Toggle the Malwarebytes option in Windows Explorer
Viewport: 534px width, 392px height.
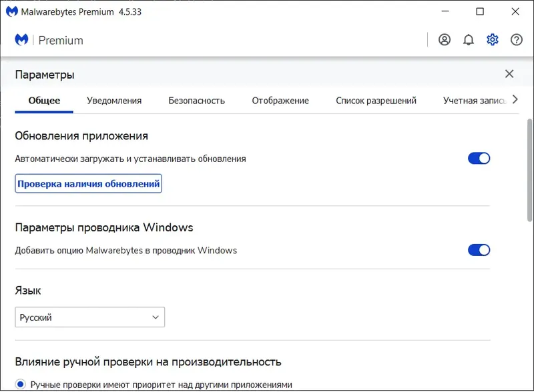click(x=480, y=250)
